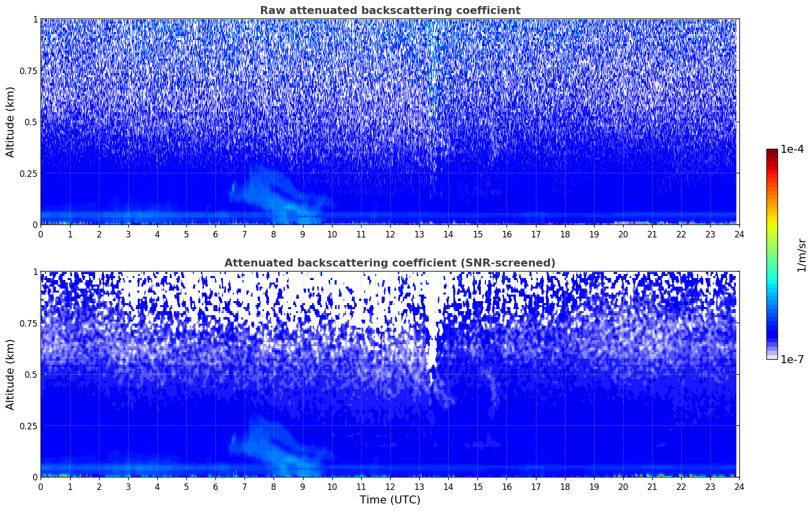
Task: Click the title "Raw attenuated backscattering coefficient"
Action: 390,11
